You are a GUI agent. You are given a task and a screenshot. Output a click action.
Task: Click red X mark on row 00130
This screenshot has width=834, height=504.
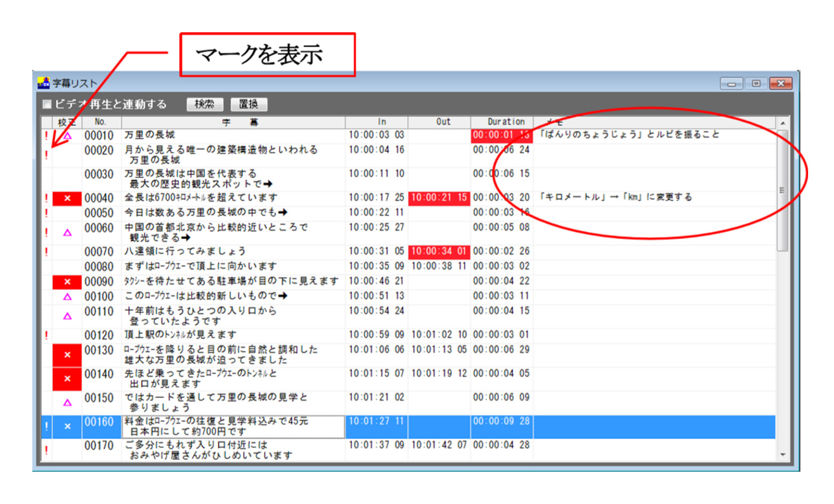pos(67,355)
